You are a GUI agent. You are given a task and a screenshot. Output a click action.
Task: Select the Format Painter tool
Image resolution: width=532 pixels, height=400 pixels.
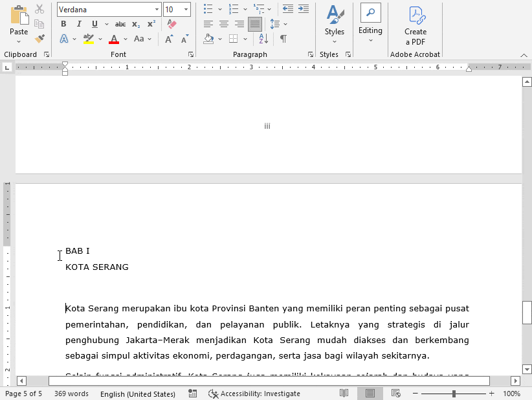point(39,40)
